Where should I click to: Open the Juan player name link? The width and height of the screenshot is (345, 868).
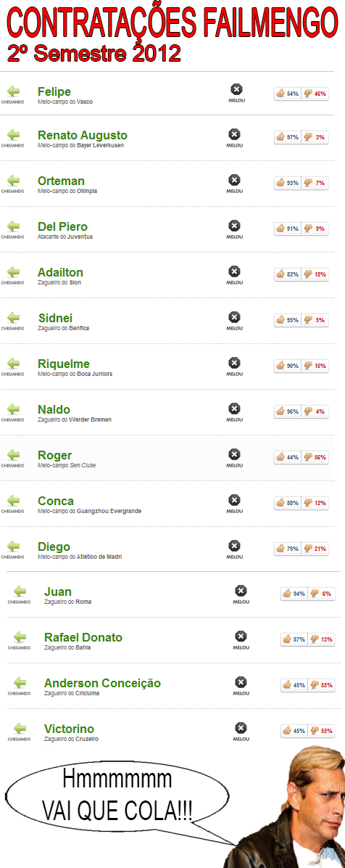tap(57, 591)
